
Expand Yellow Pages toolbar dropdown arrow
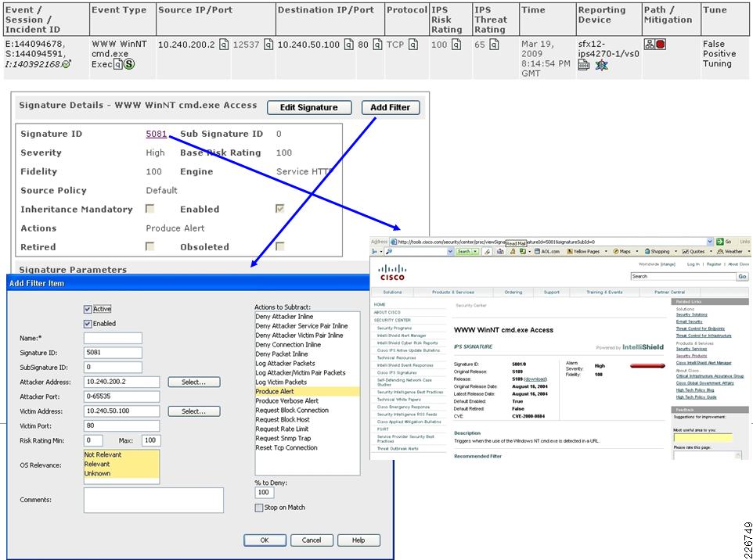pos(606,251)
